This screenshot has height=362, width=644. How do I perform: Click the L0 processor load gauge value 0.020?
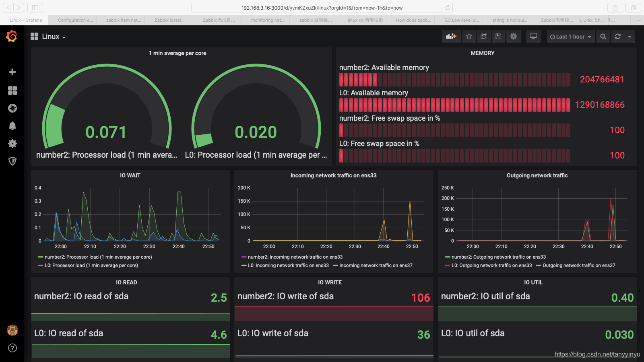[256, 132]
